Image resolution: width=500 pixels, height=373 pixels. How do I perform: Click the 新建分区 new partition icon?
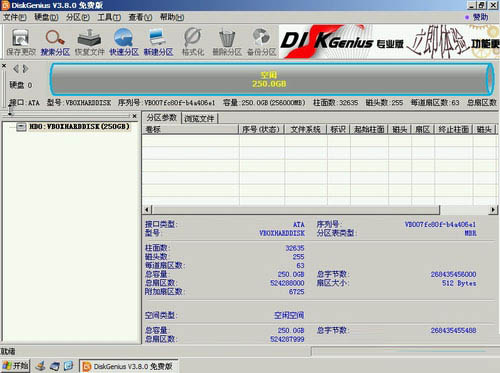click(x=158, y=42)
